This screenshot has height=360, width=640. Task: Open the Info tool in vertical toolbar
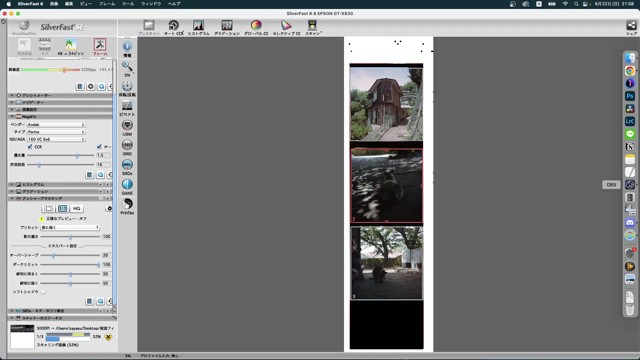[127, 46]
